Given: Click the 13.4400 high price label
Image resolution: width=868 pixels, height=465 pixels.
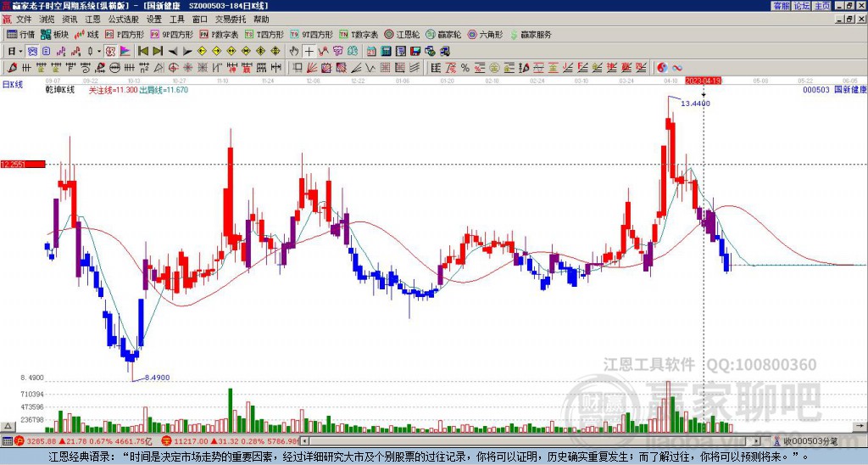Looking at the screenshot, I should pos(695,103).
